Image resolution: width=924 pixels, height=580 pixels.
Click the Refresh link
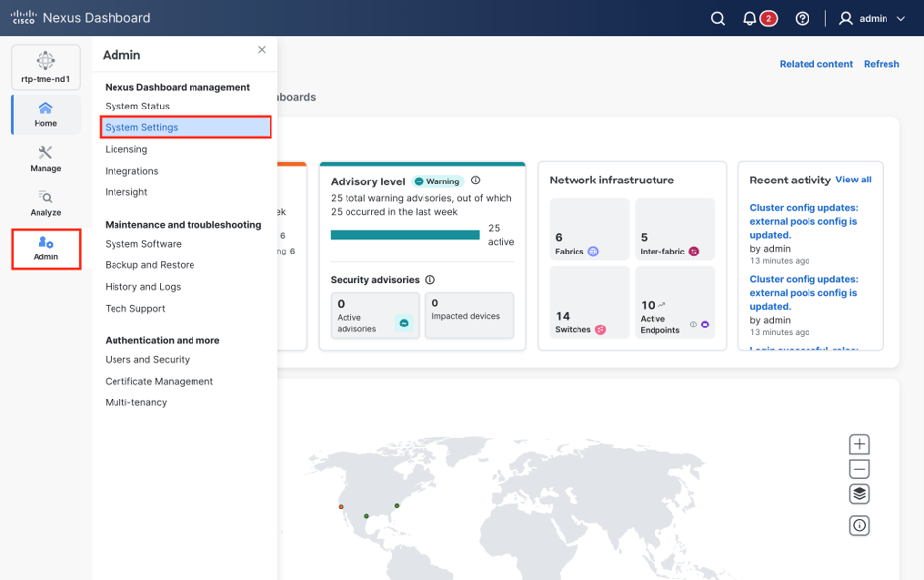point(881,64)
